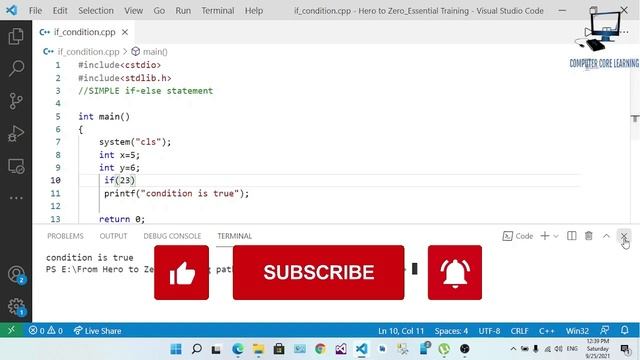Launch Microsoft Edge from the taskbar

pyautogui.click(x=238, y=349)
